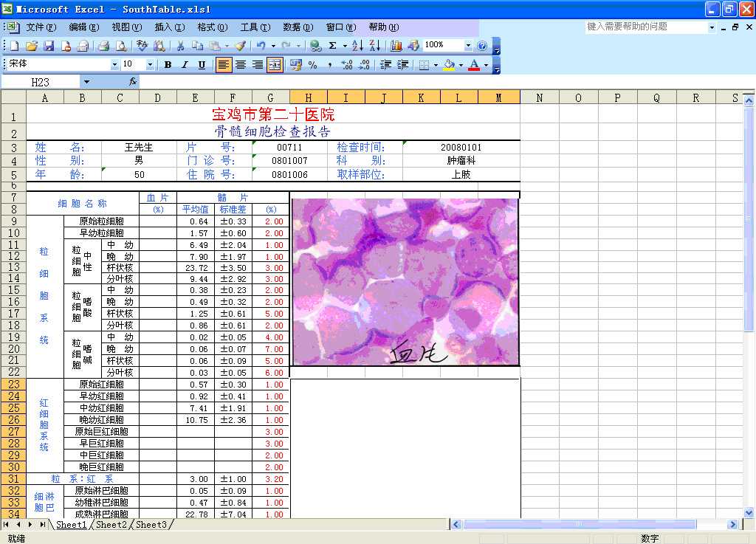Viewport: 756px width, 544px height.
Task: Apply comma style formatting
Action: (x=330, y=65)
